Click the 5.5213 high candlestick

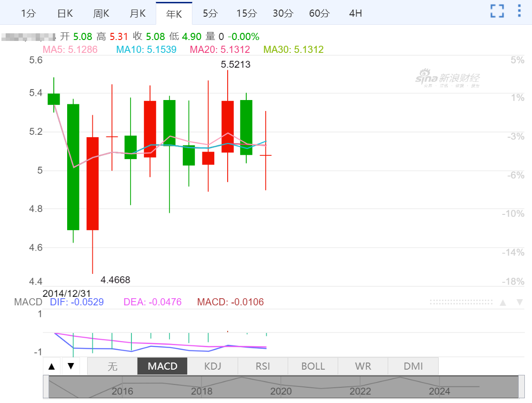coord(228,126)
